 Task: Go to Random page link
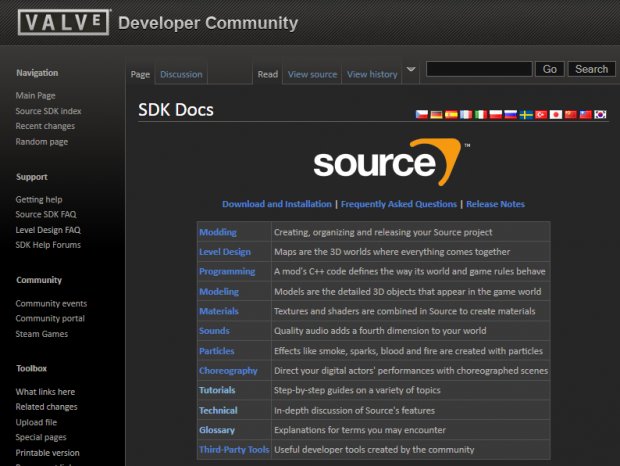tap(42, 141)
